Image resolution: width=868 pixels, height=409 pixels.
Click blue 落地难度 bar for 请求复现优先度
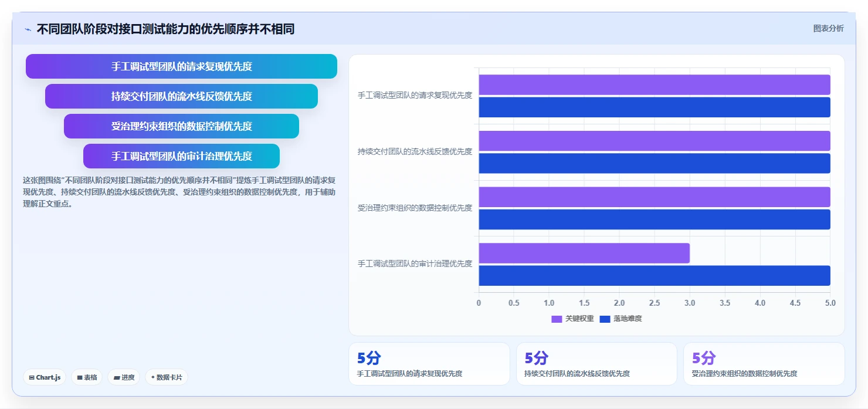pos(655,107)
